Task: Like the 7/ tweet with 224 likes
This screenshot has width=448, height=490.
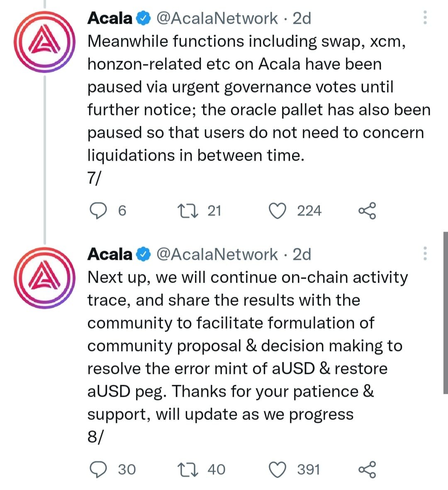Action: point(278,211)
